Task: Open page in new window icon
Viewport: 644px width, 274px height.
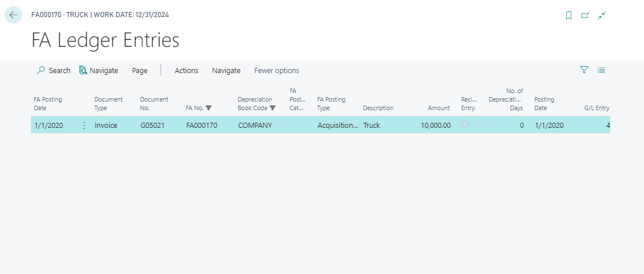Action: (585, 15)
